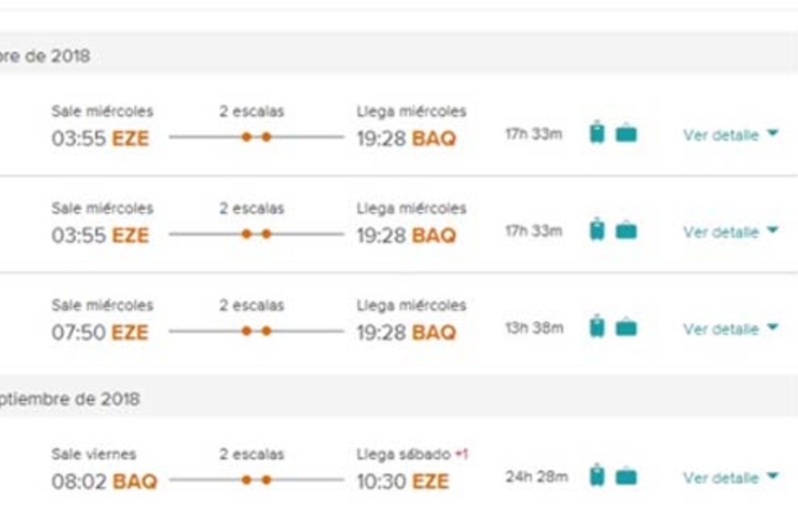Select the briefcase icon on the second 03:55 flight
The width and height of the screenshot is (798, 532).
[626, 230]
